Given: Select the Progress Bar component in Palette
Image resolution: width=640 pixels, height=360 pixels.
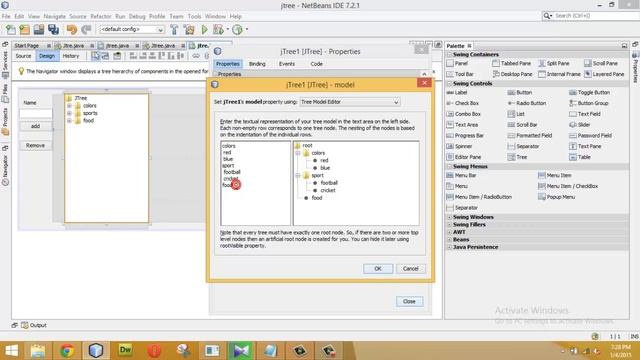Looking at the screenshot, I should click(465, 136).
